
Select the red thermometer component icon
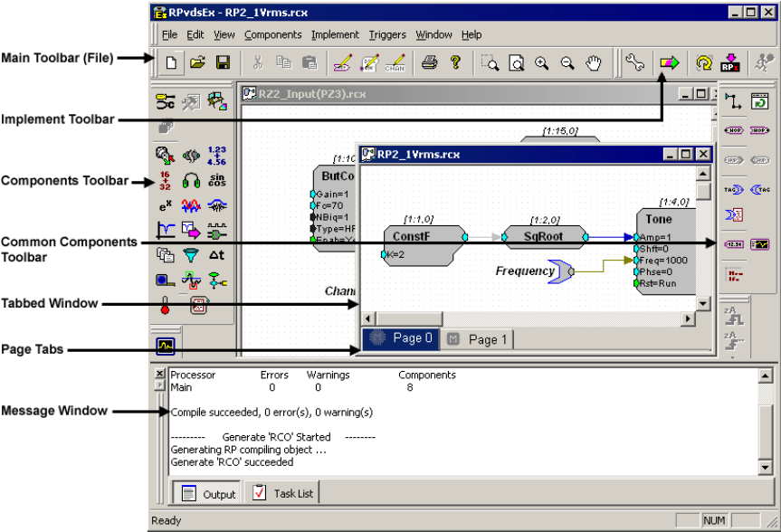pos(166,305)
